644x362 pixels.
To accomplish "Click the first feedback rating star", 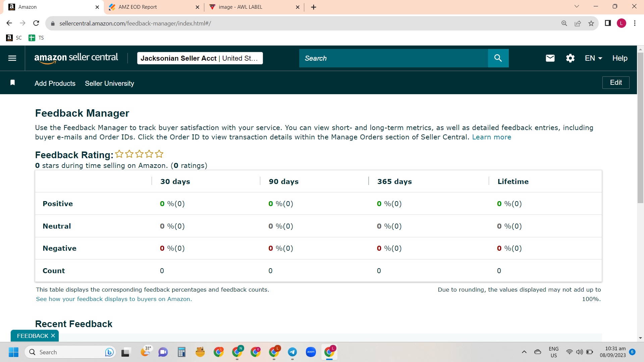I will click(x=119, y=154).
